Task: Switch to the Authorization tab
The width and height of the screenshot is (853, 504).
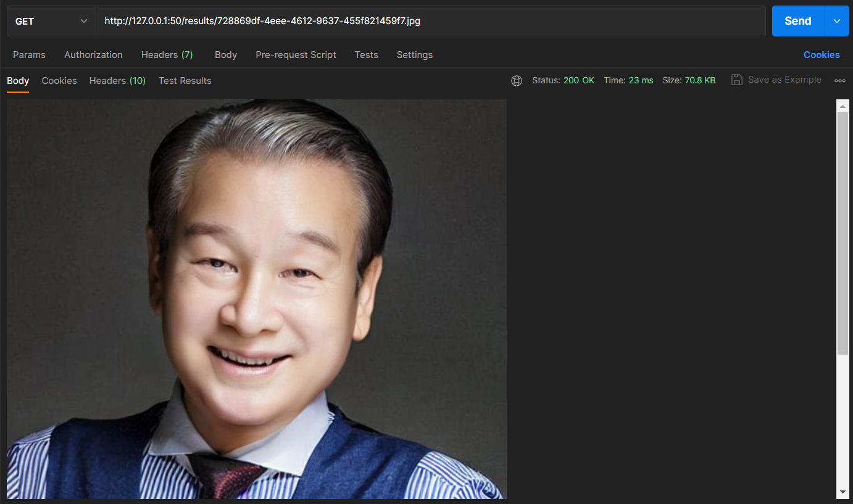Action: click(x=93, y=55)
